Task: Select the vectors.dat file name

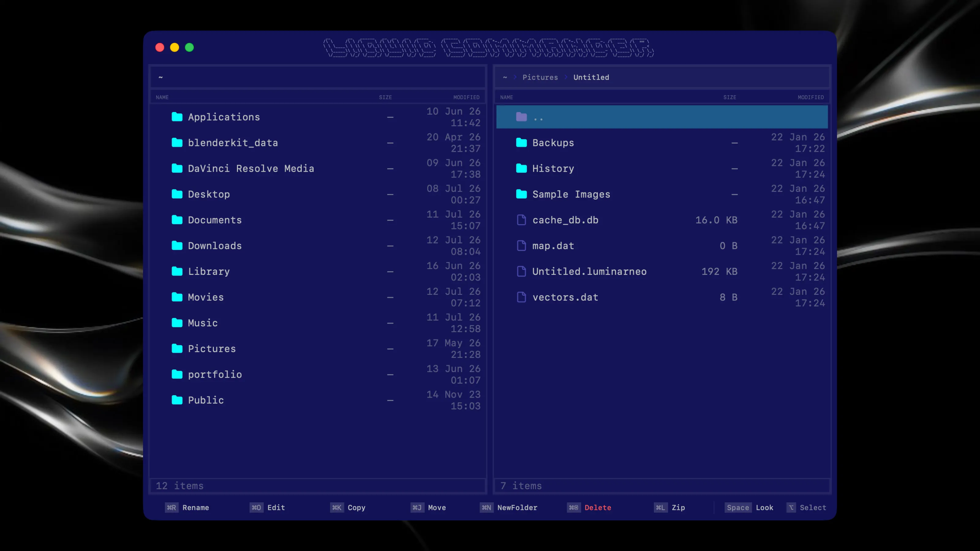Action: point(565,297)
